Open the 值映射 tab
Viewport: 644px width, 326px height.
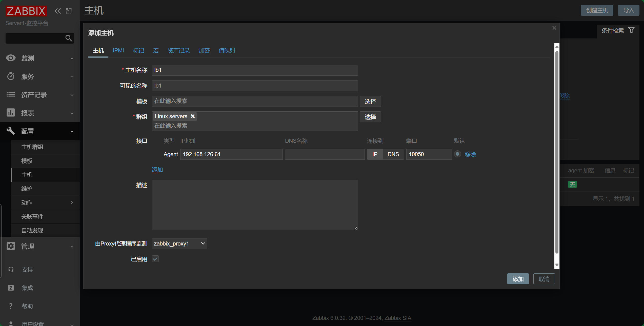tap(227, 51)
